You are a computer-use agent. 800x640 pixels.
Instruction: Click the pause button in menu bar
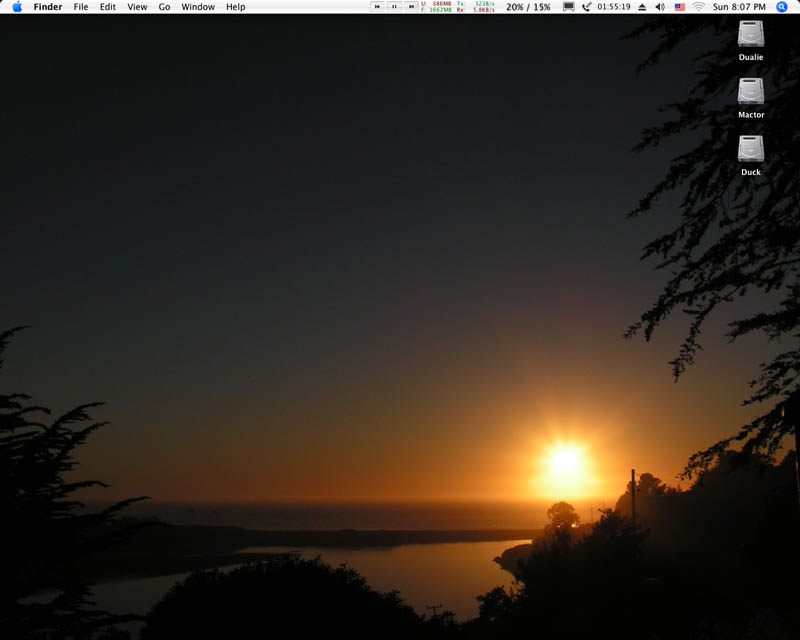coord(394,7)
